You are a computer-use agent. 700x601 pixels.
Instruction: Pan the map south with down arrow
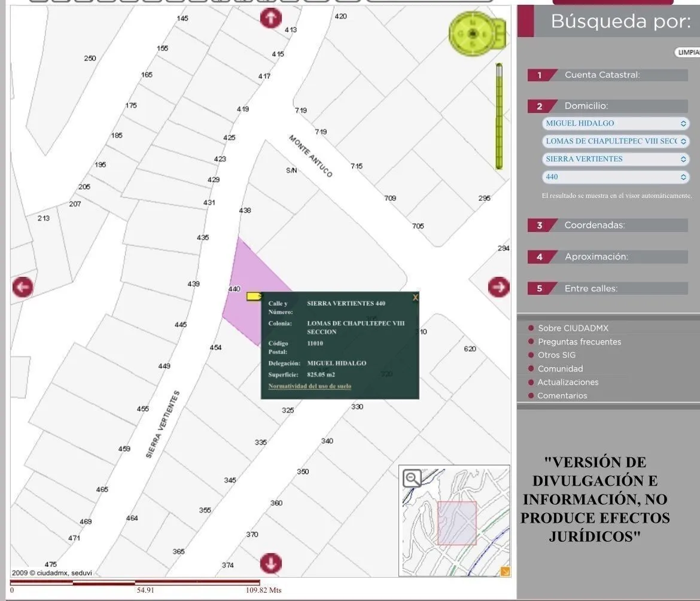271,563
